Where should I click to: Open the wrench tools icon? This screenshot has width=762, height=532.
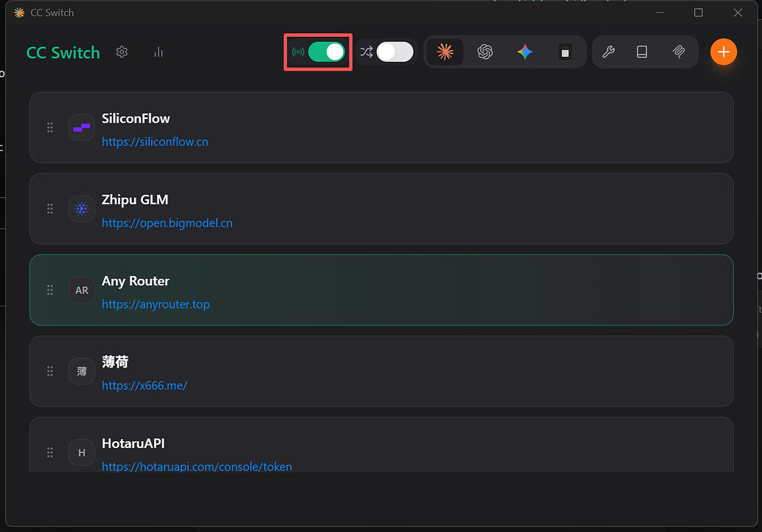609,52
